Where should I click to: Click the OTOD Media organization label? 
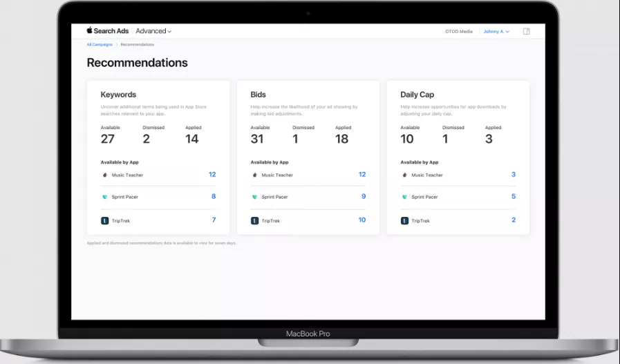(x=459, y=31)
